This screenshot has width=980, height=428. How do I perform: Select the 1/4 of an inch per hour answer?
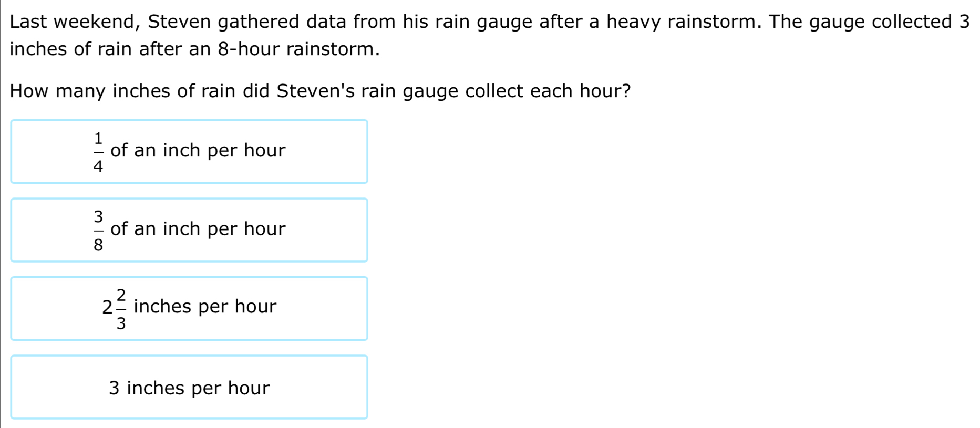click(189, 152)
